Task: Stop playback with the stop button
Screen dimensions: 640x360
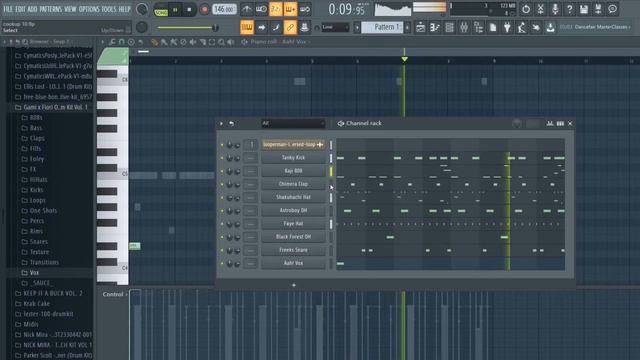Action: point(189,9)
